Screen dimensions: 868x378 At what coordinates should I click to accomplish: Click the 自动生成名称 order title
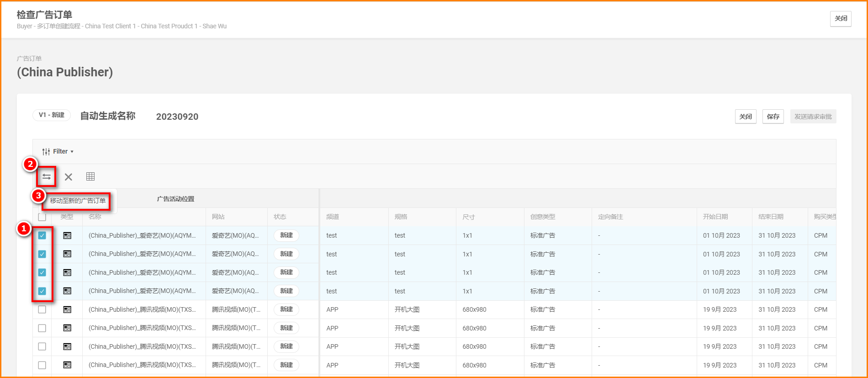(108, 116)
